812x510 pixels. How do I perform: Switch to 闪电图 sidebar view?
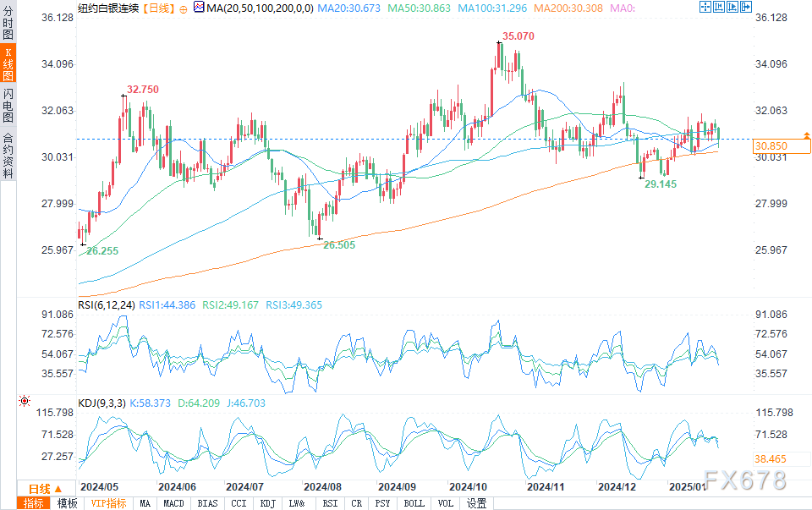pyautogui.click(x=8, y=105)
